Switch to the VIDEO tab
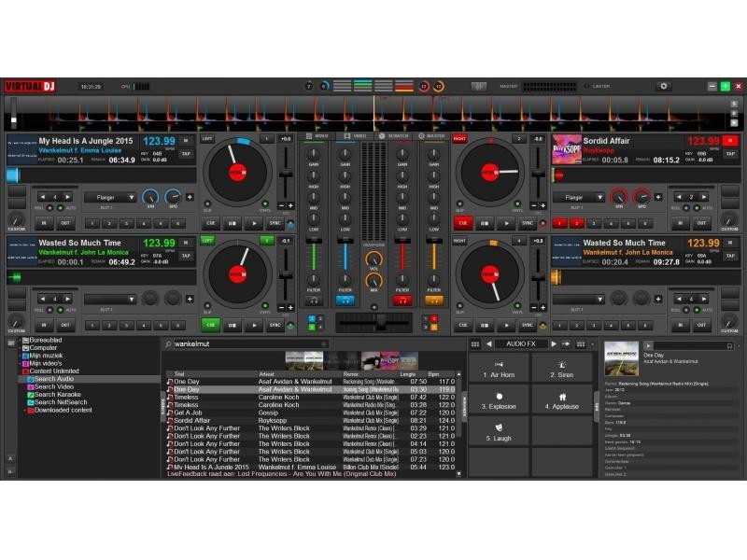The height and width of the screenshot is (560, 747). click(x=355, y=136)
